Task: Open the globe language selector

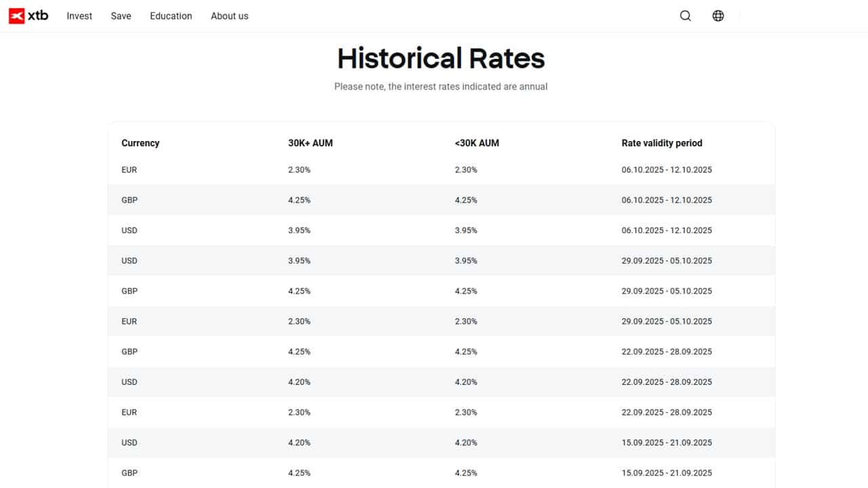Action: (718, 16)
